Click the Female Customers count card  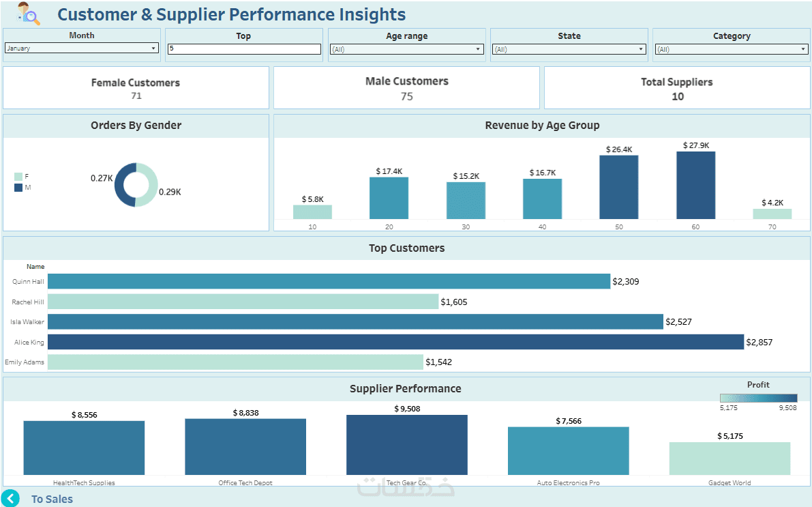click(136, 88)
